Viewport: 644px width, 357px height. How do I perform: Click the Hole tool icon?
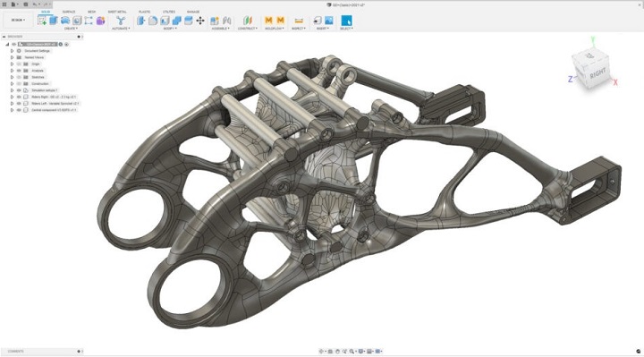coord(77,20)
